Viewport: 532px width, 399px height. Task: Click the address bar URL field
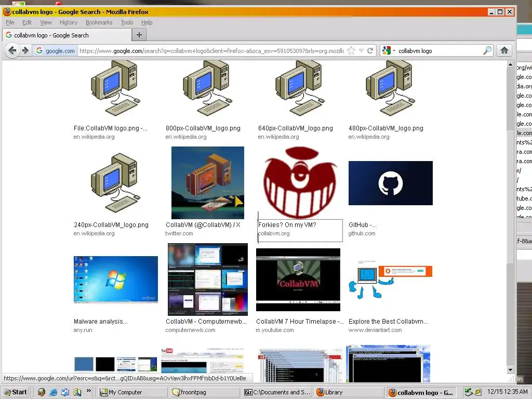[x=211, y=51]
